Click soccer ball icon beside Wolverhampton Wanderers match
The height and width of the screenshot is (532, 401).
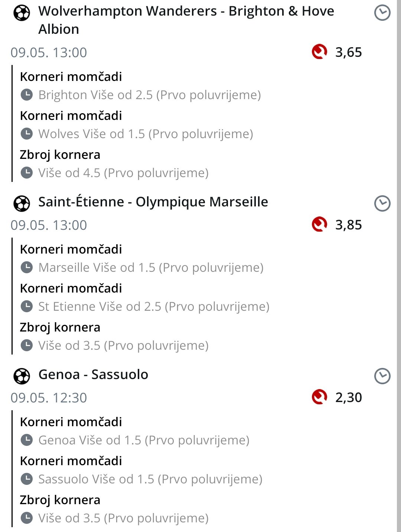22,14
